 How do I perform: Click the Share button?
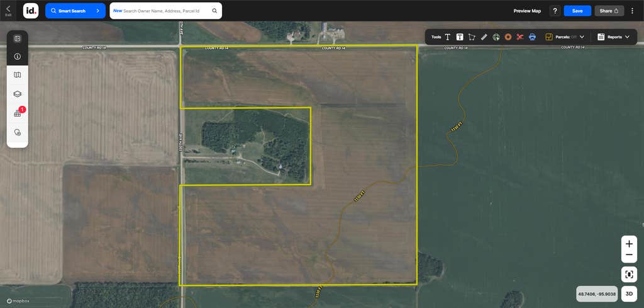[x=609, y=11]
